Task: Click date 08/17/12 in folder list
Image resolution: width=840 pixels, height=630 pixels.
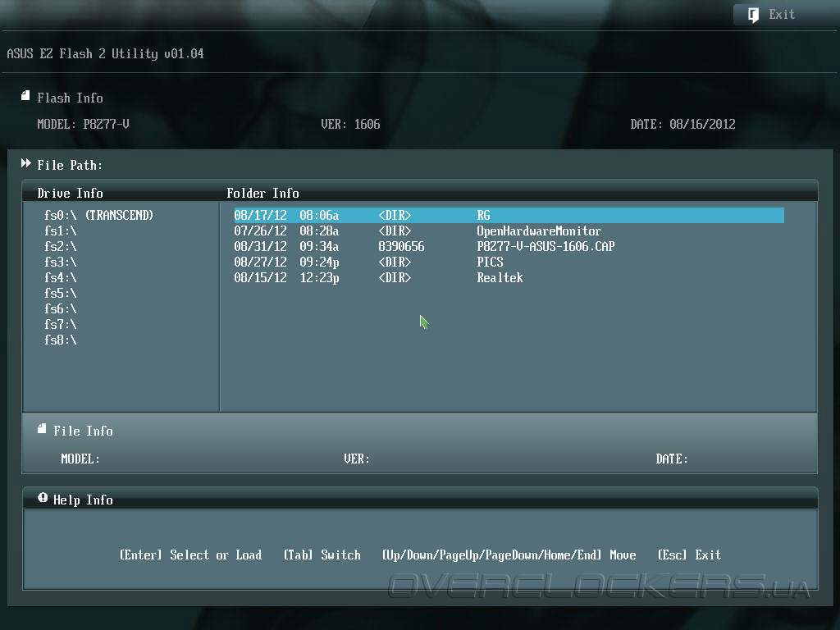Action: coord(260,216)
